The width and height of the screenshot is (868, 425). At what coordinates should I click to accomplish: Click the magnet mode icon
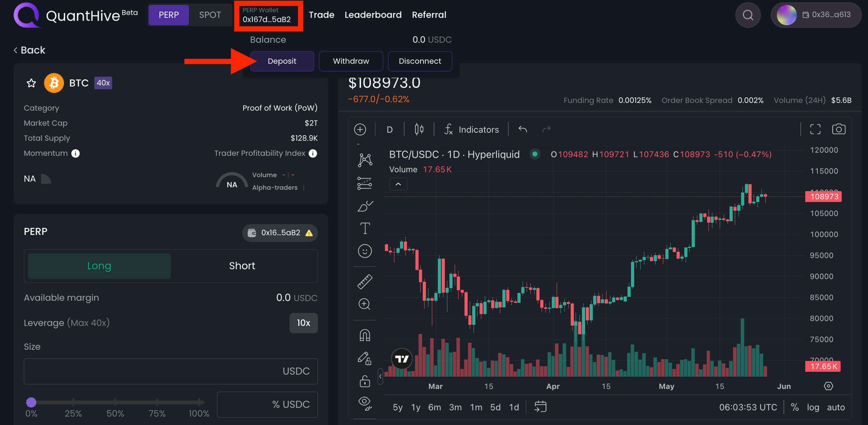365,335
